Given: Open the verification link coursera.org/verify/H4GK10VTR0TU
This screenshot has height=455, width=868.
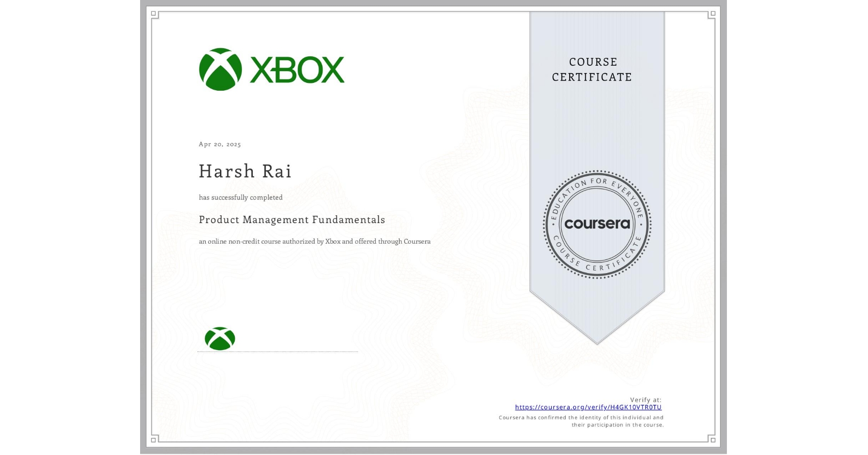Looking at the screenshot, I should (588, 407).
